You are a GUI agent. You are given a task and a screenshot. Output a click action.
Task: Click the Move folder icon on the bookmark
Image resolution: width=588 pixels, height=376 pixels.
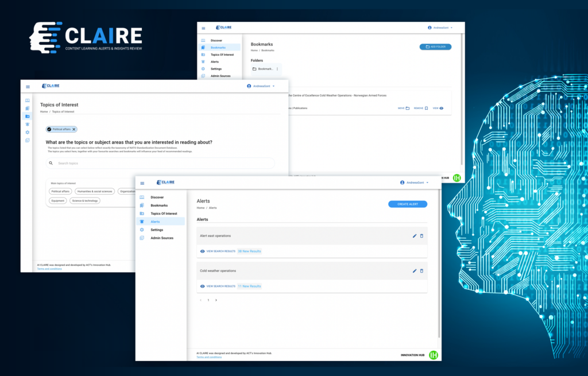407,108
